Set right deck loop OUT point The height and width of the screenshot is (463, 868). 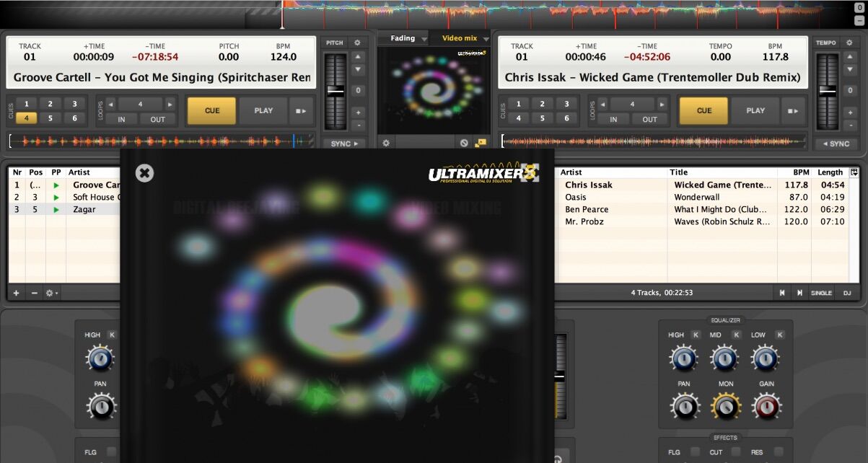(649, 119)
